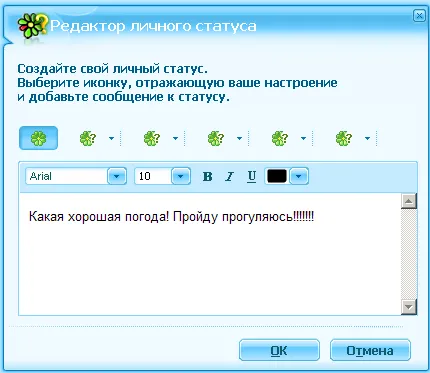Open arrow beside fifth question-mark flower slot
The width and height of the screenshot is (430, 373).
point(367,138)
